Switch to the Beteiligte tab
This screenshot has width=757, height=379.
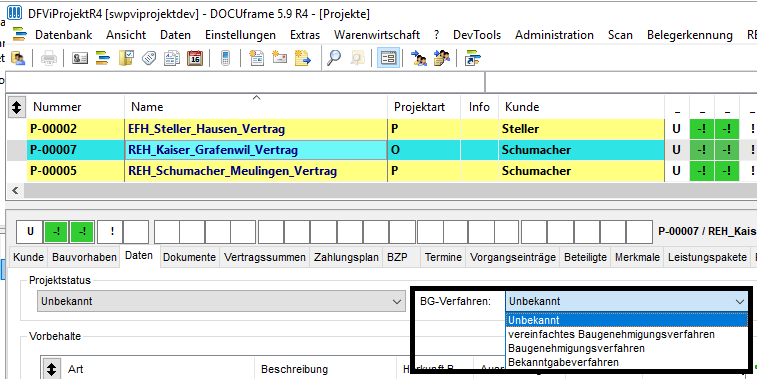[x=585, y=257]
